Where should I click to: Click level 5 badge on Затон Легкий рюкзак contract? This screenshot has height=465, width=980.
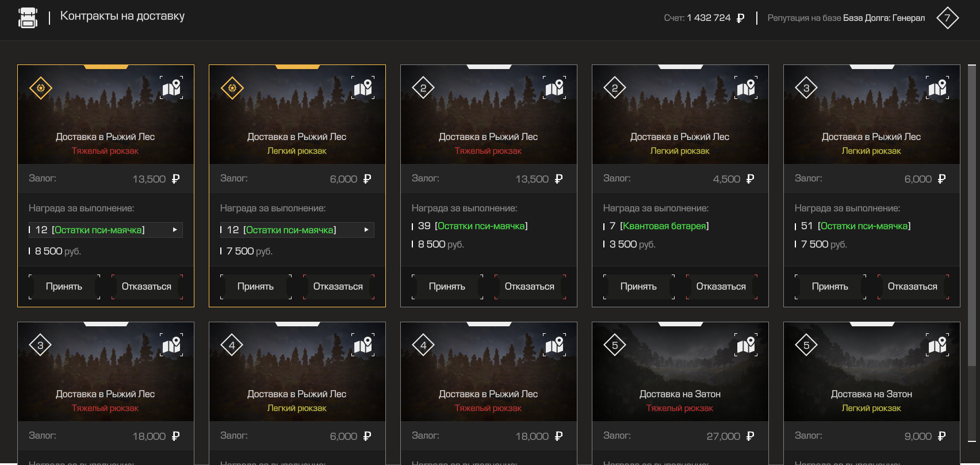[806, 345]
